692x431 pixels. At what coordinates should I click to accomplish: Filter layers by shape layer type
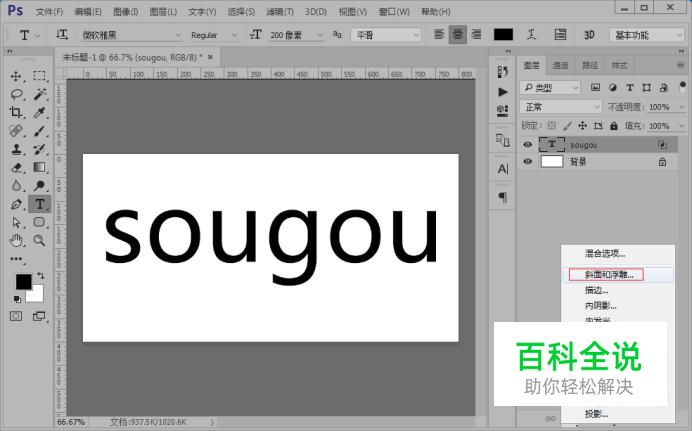tap(647, 87)
